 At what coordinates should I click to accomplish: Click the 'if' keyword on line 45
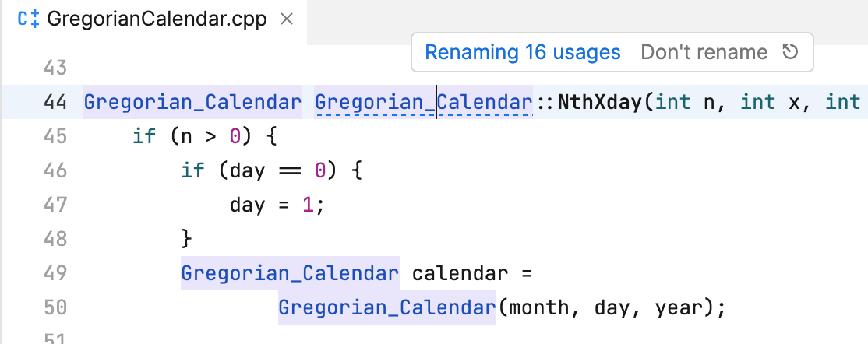[x=143, y=136]
